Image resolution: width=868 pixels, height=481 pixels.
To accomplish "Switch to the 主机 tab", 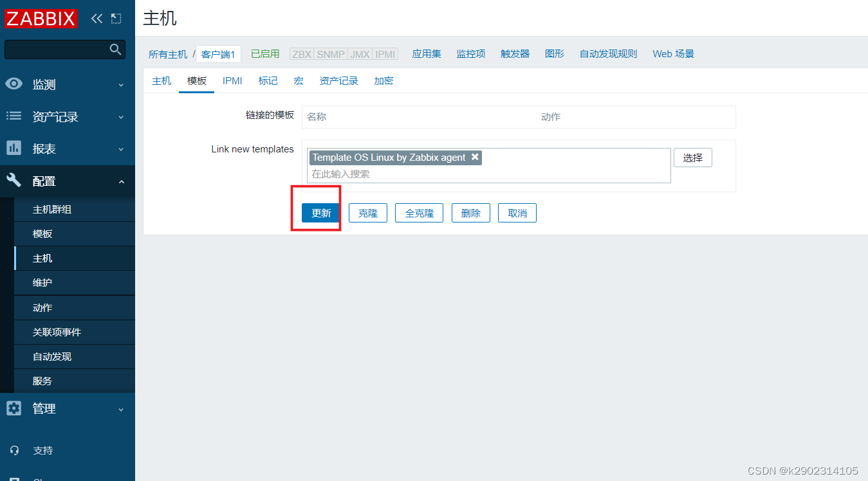I will (162, 81).
